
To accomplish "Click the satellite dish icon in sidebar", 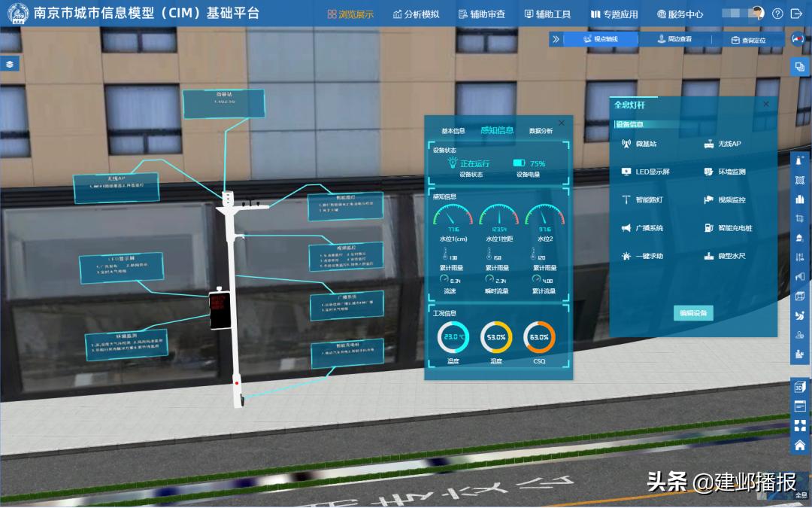I will [x=799, y=315].
